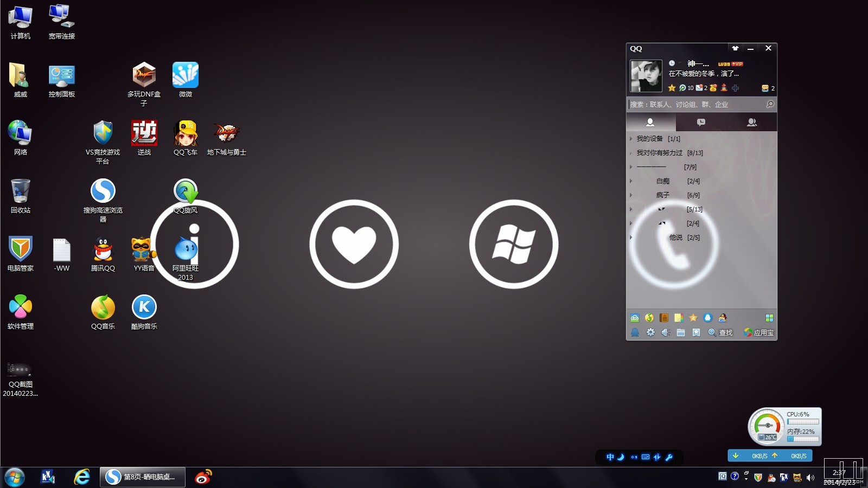This screenshot has height=488, width=868.
Task: Open the message manager speaker icon
Action: pos(666,332)
